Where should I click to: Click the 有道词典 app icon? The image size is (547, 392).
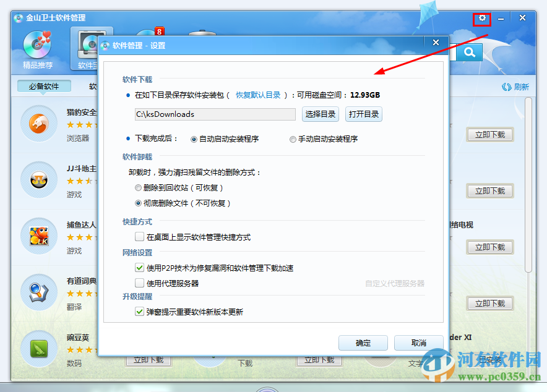pyautogui.click(x=39, y=292)
